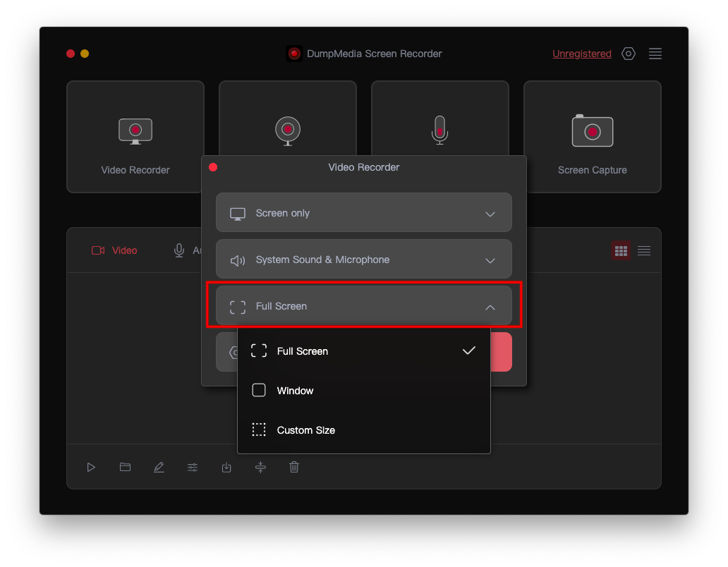Click the DumpMedia app logo icon
The image size is (728, 567).
pyautogui.click(x=294, y=54)
